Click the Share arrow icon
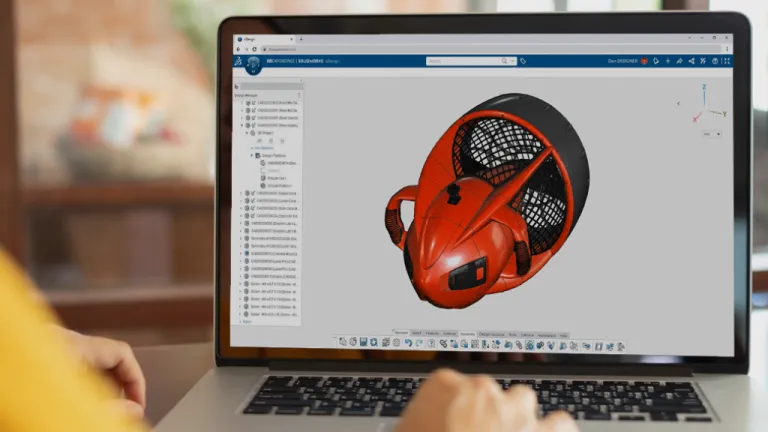 [679, 61]
